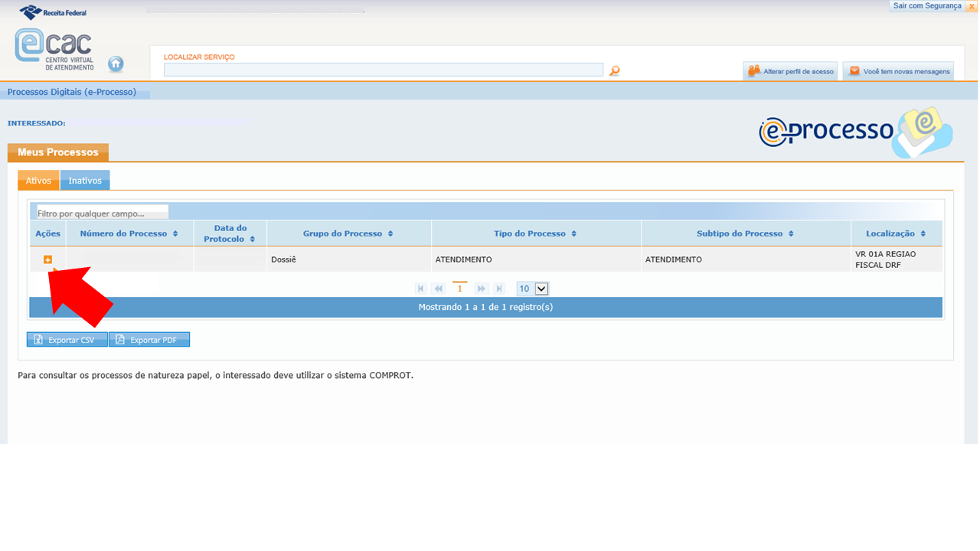This screenshot has height=551, width=980.
Task: Open Você tem novas mensagens
Action: click(x=899, y=71)
